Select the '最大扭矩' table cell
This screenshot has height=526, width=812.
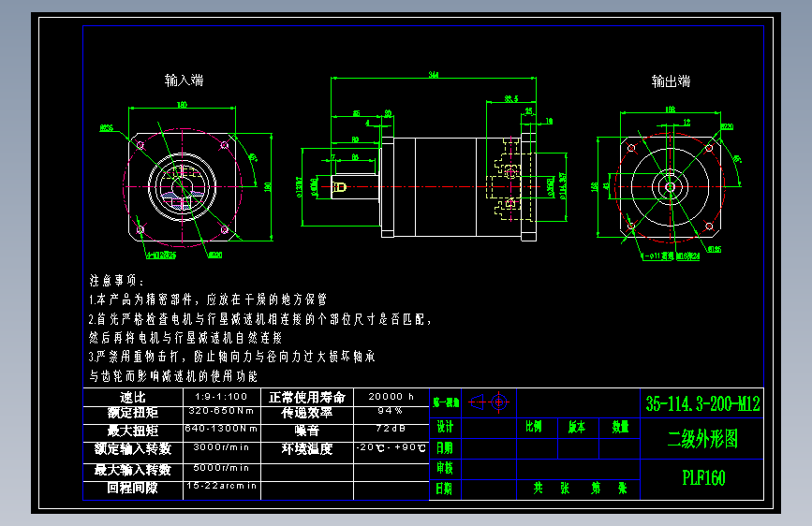pos(133,431)
